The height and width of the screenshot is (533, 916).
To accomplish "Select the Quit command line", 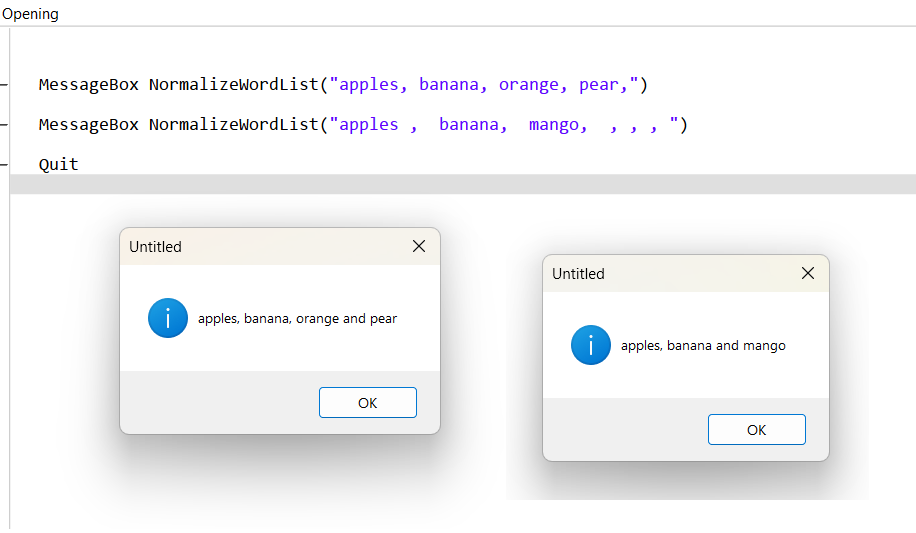I will (x=58, y=164).
